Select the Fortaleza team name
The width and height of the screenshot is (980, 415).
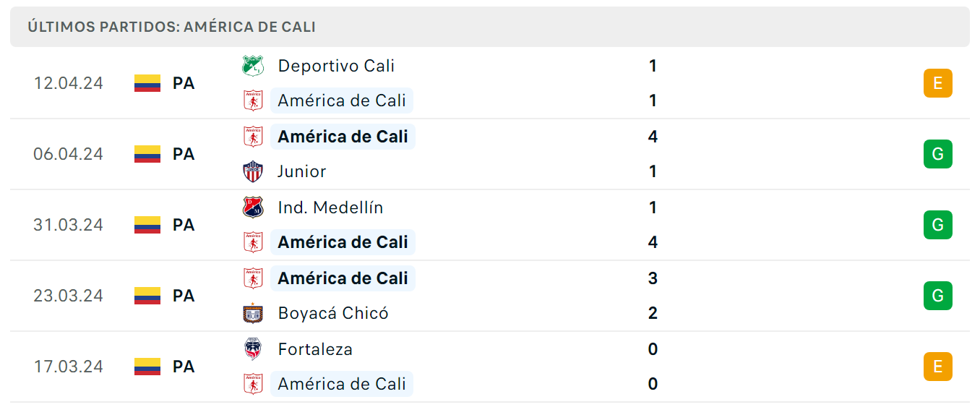pyautogui.click(x=315, y=349)
